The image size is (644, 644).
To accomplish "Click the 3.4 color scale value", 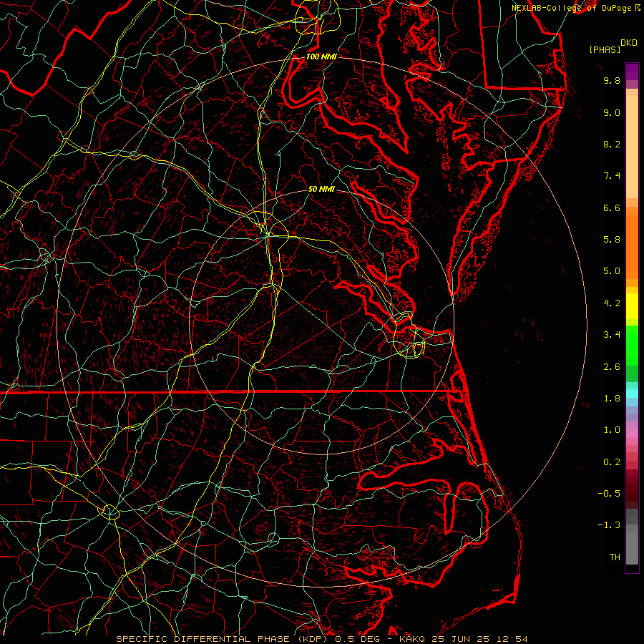I will click(612, 335).
